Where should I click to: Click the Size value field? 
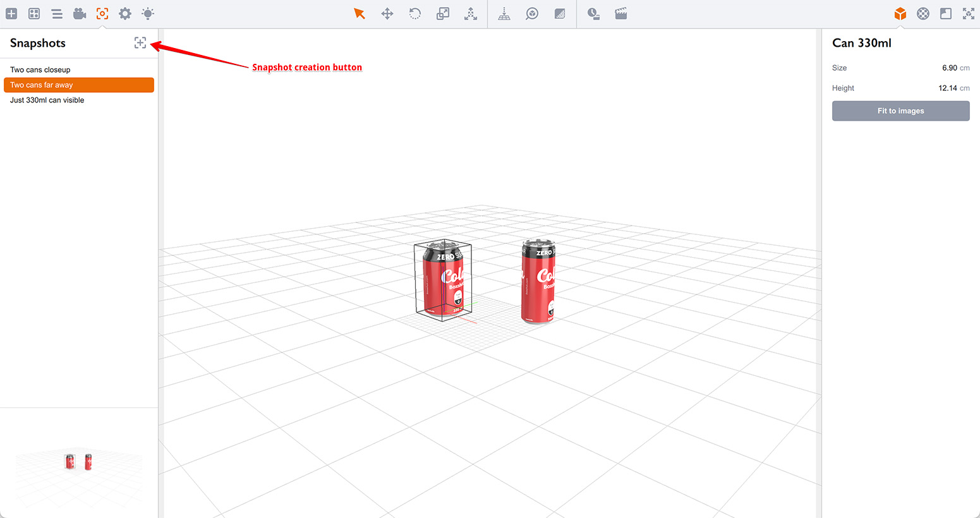[x=949, y=68]
